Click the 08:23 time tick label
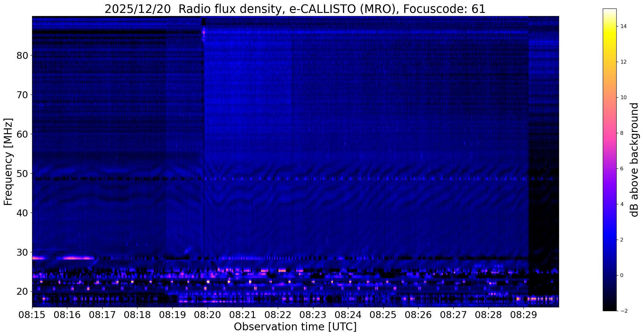This screenshot has height=336, width=644. point(313,315)
